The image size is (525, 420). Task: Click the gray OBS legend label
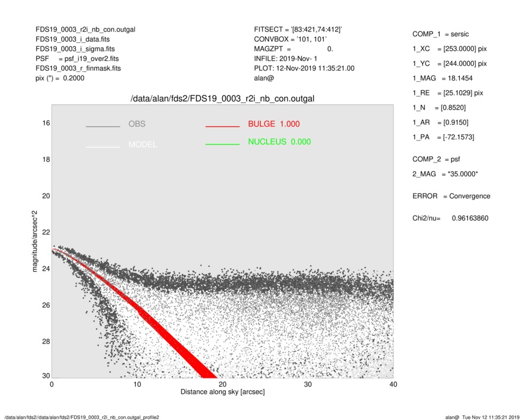137,124
